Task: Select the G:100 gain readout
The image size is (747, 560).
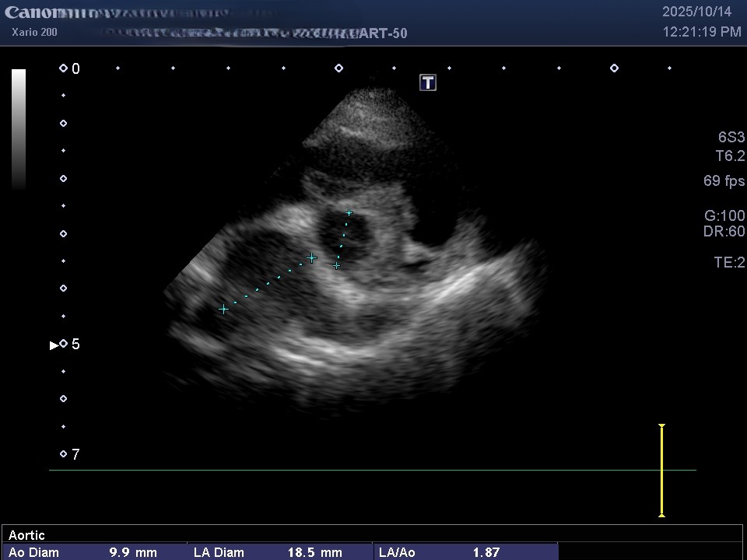Action: point(724,216)
